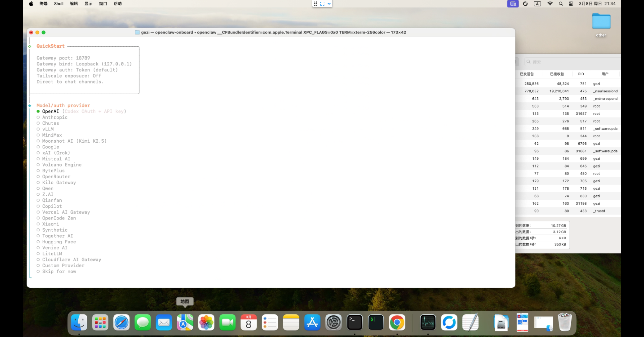This screenshot has width=644, height=337.
Task: Expand the chevron in the top floating toolbar
Action: [329, 4]
